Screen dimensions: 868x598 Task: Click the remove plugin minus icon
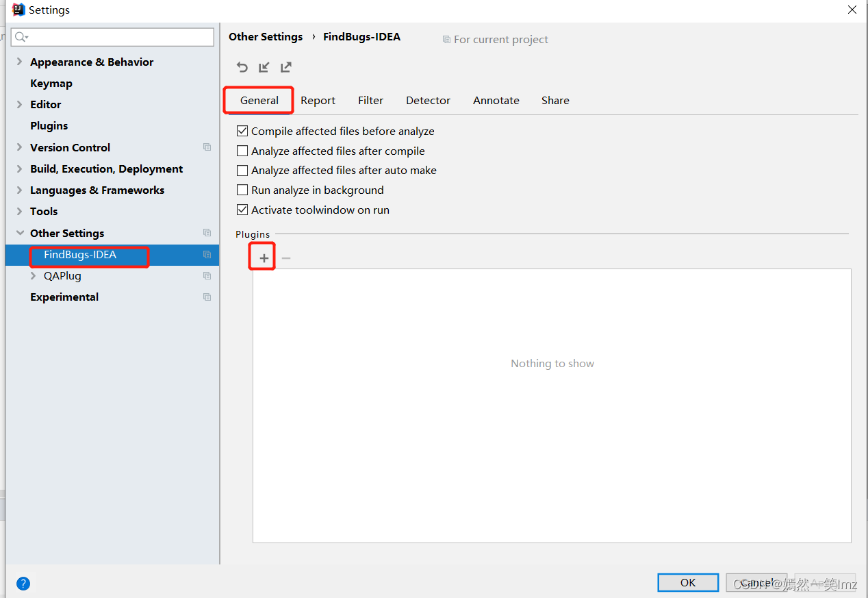tap(285, 258)
